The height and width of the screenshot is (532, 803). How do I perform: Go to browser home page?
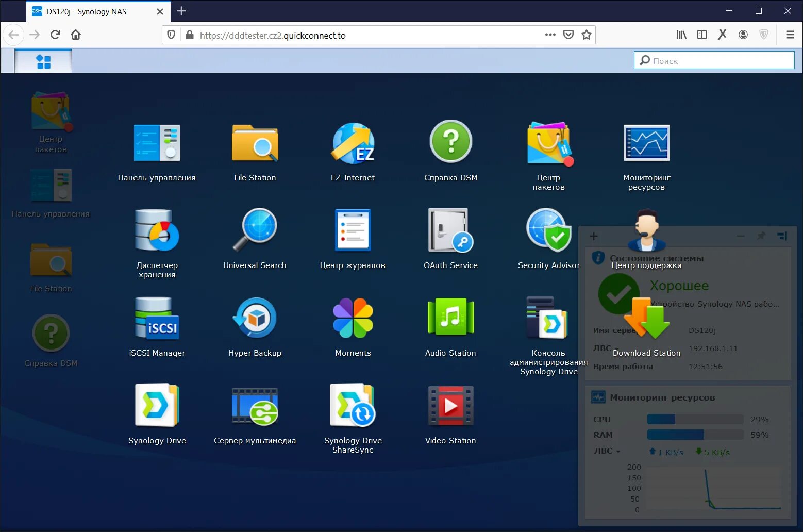(x=76, y=35)
